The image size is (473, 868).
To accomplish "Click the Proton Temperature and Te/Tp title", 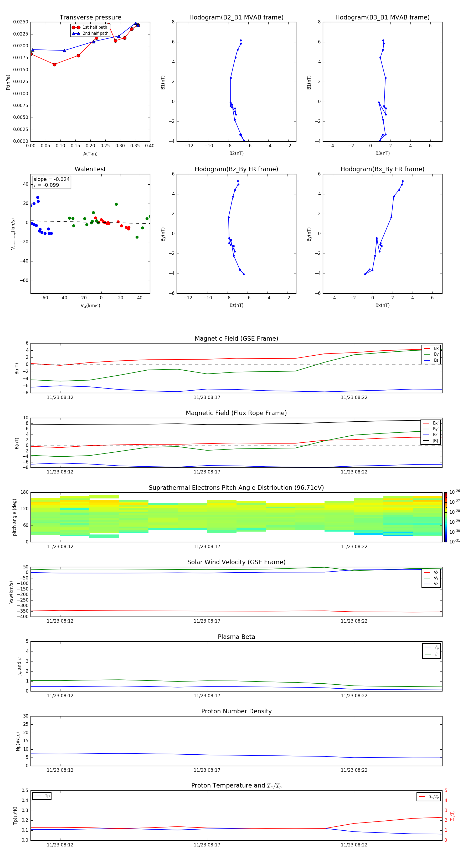I will tap(236, 786).
